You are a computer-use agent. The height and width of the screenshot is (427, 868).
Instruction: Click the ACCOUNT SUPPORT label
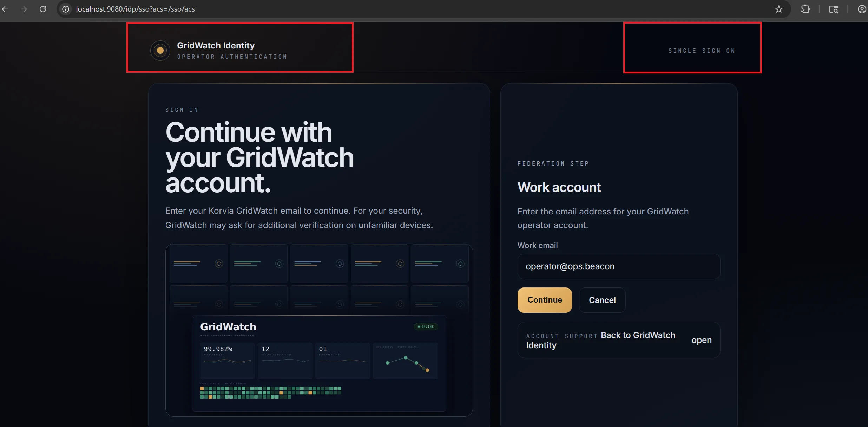[561, 336]
